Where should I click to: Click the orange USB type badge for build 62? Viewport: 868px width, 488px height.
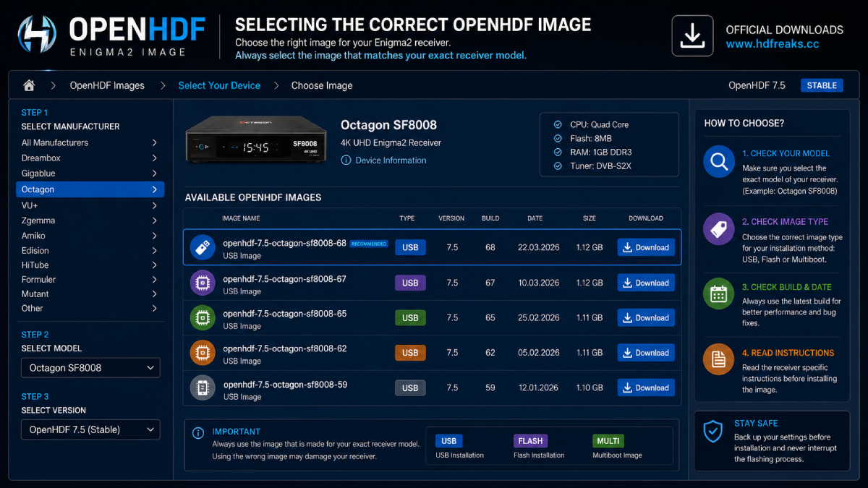point(410,353)
